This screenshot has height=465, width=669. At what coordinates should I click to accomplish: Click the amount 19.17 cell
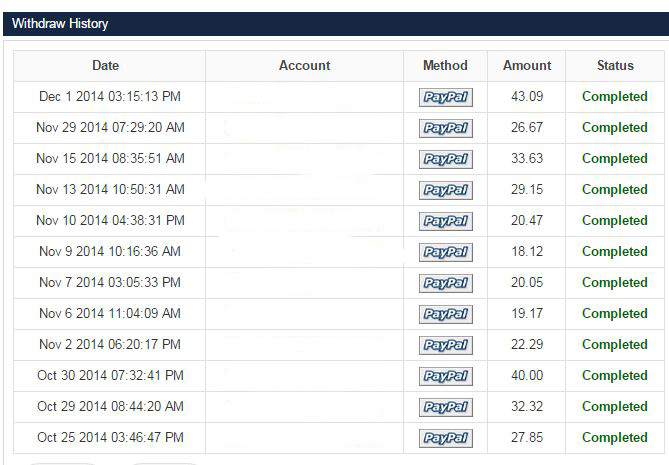point(527,314)
